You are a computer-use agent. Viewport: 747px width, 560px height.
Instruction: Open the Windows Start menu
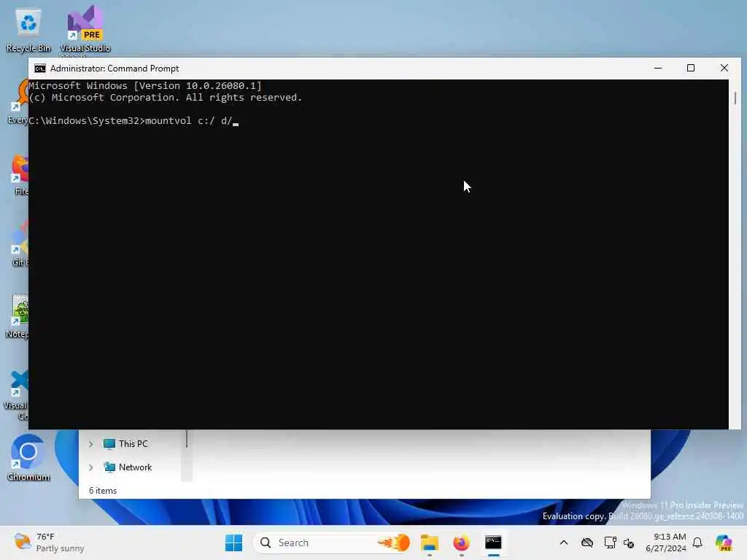(x=233, y=542)
